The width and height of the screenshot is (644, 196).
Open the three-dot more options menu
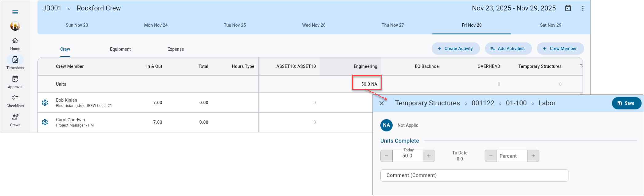click(x=583, y=8)
